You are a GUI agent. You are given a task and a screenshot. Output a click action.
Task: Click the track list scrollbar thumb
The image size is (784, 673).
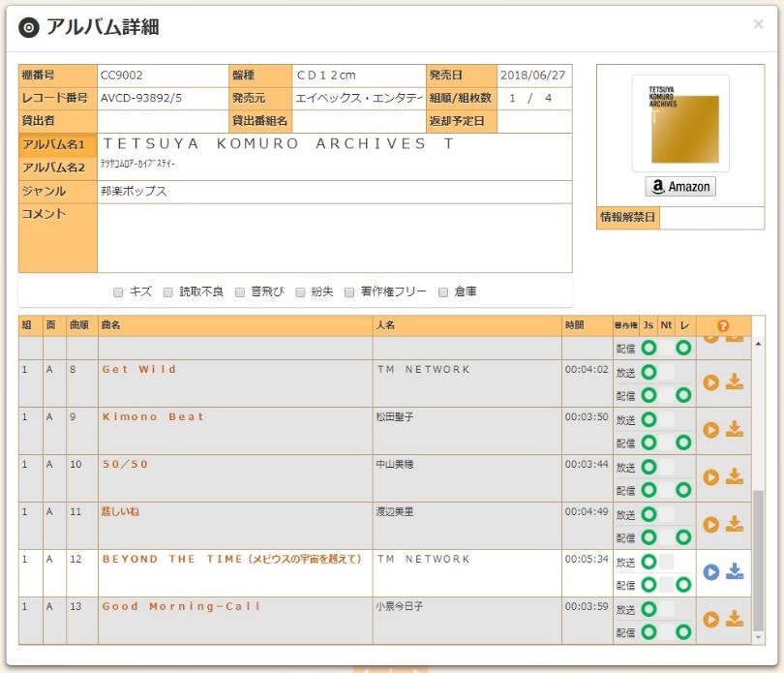[x=758, y=561]
